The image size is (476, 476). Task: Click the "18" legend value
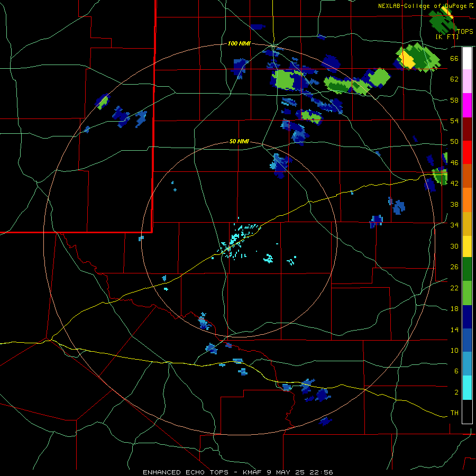[x=454, y=309]
